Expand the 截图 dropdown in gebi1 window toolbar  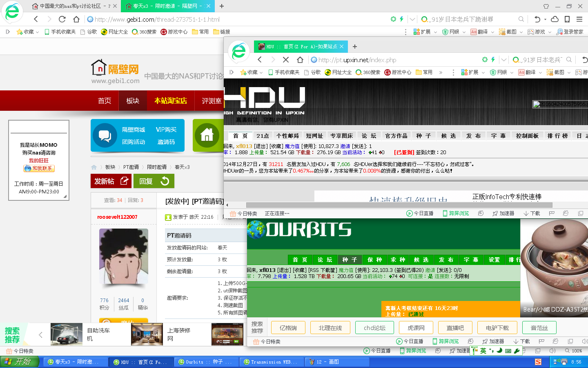click(521, 32)
